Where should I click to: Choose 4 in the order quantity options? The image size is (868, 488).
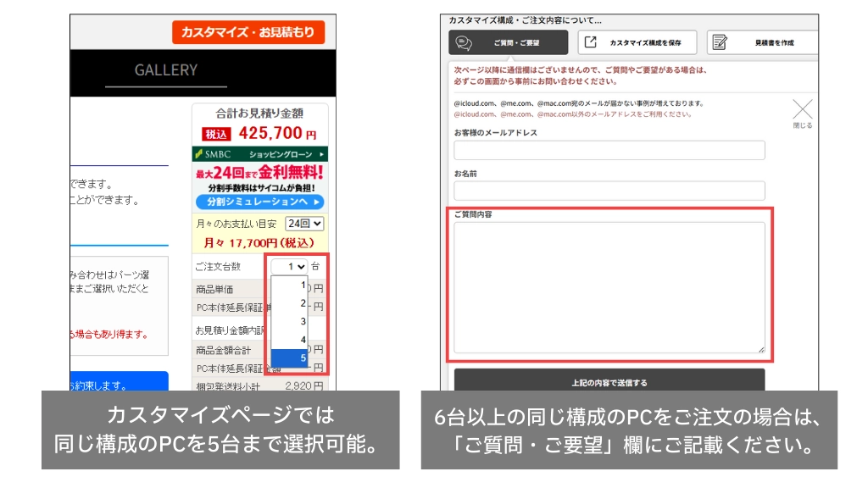tap(290, 340)
